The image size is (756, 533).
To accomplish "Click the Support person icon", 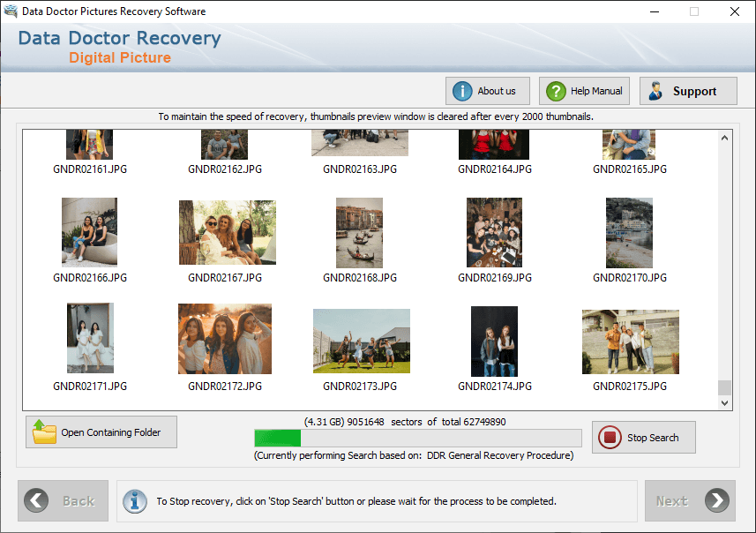I will 655,91.
